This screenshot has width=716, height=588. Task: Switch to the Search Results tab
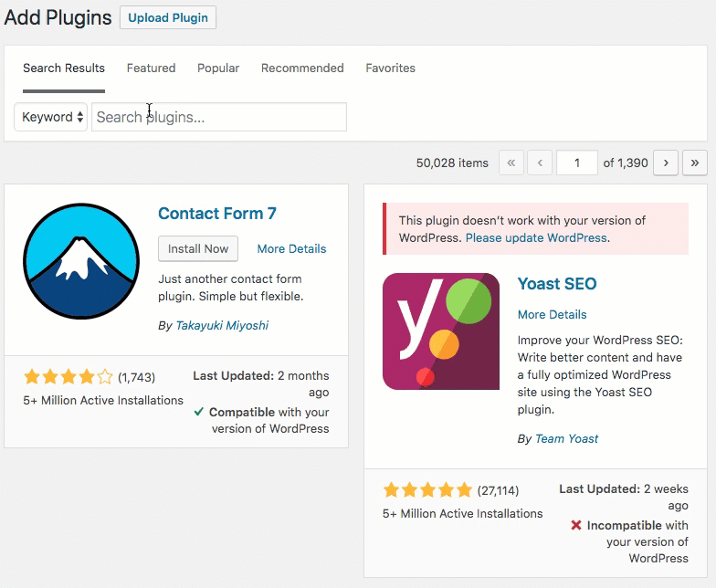tap(64, 68)
